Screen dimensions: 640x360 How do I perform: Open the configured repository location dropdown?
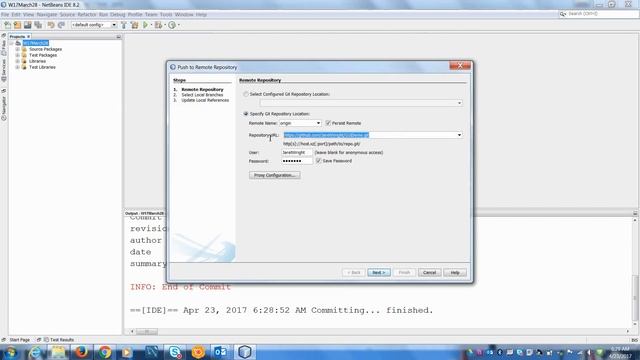pos(459,103)
